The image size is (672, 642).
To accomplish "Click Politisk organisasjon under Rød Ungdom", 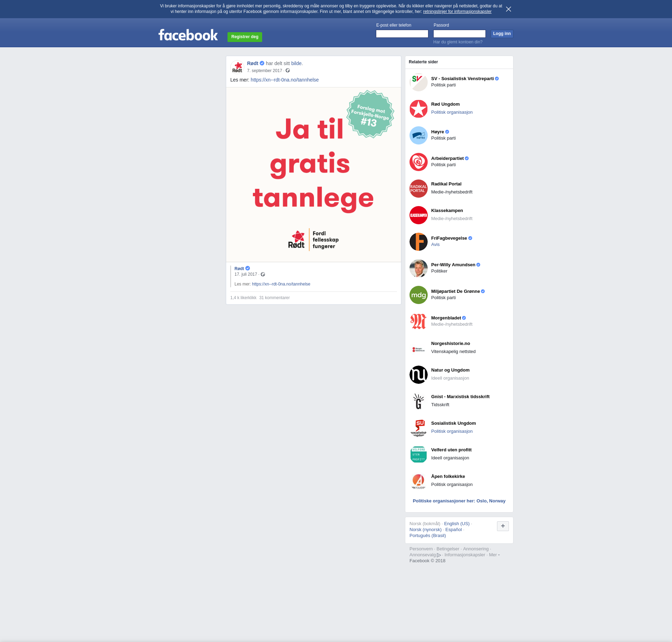I will pos(452,112).
